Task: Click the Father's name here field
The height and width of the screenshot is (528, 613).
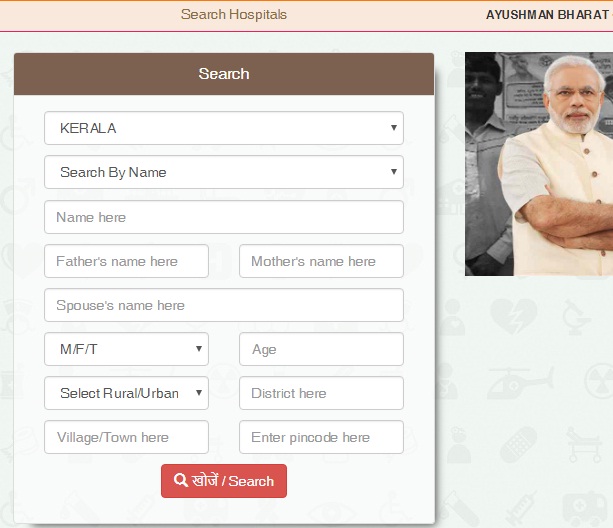Action: pyautogui.click(x=126, y=261)
